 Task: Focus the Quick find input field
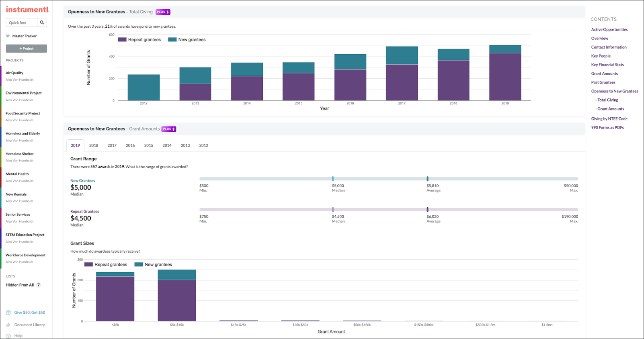point(22,22)
